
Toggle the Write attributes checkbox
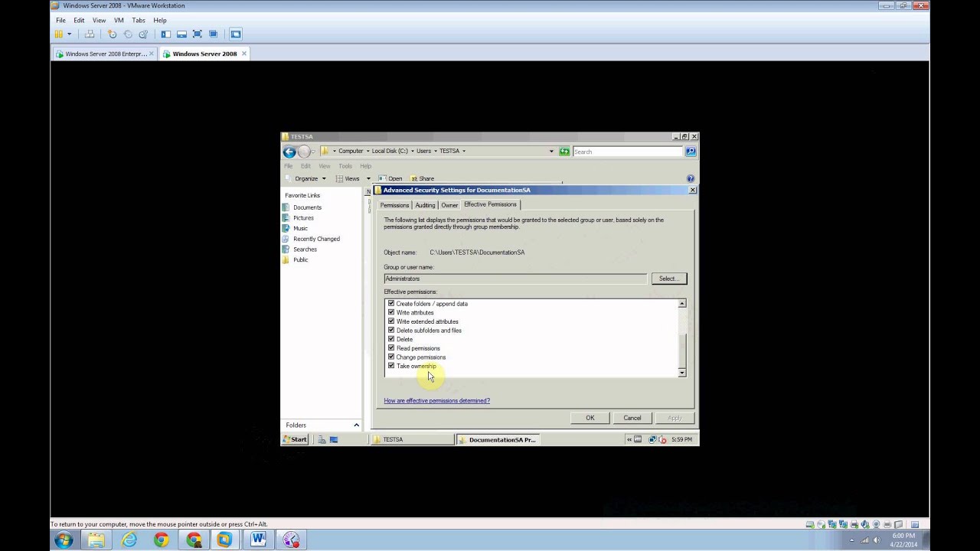[x=391, y=312]
